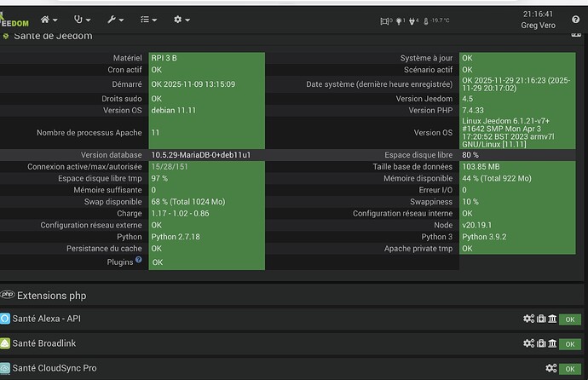Click the temperature thermometer summary
The image size is (588, 380).
click(436, 21)
